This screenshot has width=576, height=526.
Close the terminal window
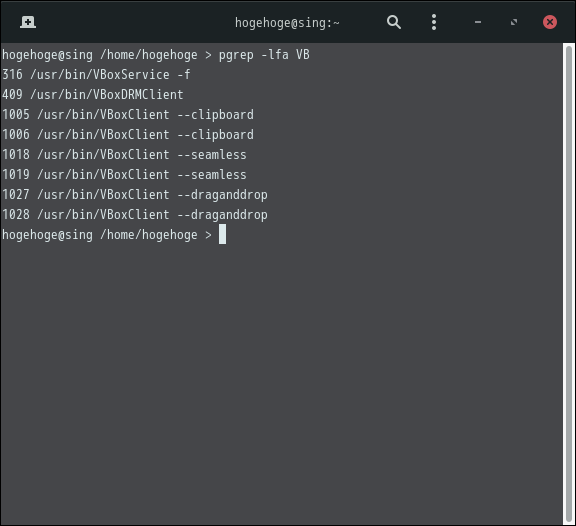pyautogui.click(x=550, y=22)
